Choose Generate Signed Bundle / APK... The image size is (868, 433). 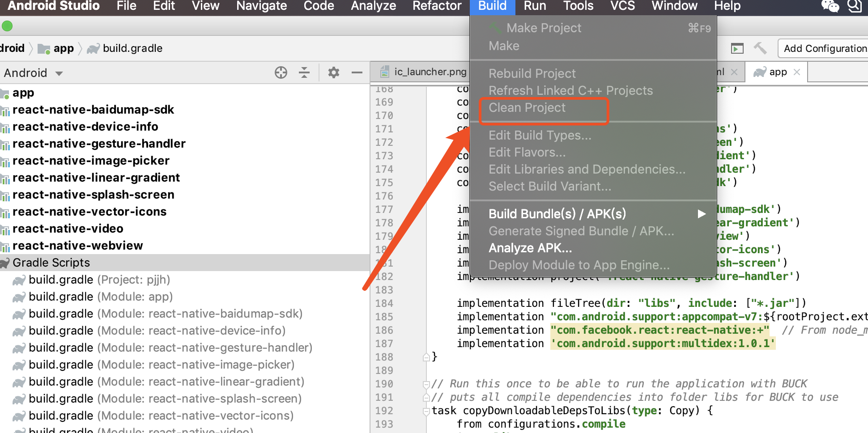point(593,231)
